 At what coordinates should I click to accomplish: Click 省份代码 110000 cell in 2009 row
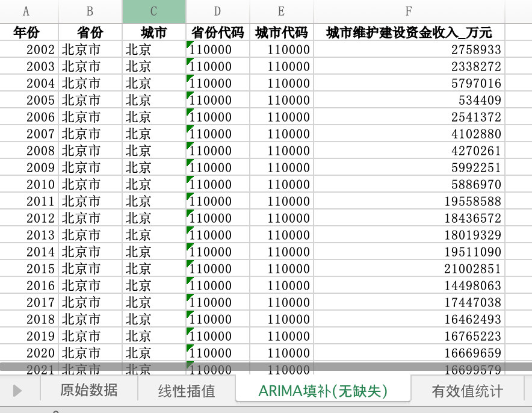218,167
